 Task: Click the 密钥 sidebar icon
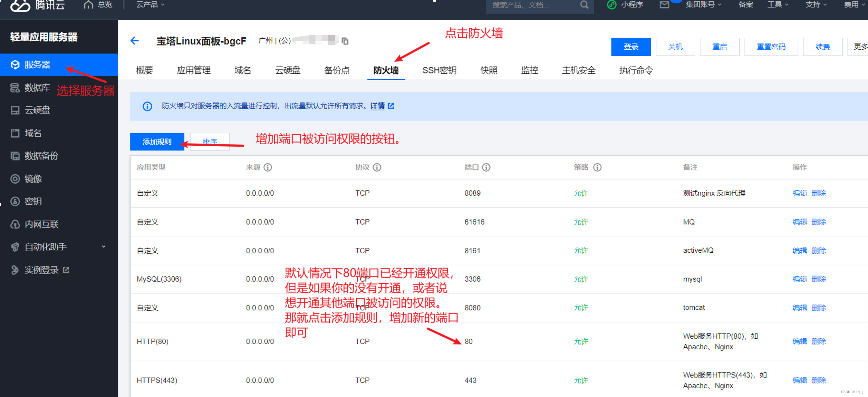15,201
